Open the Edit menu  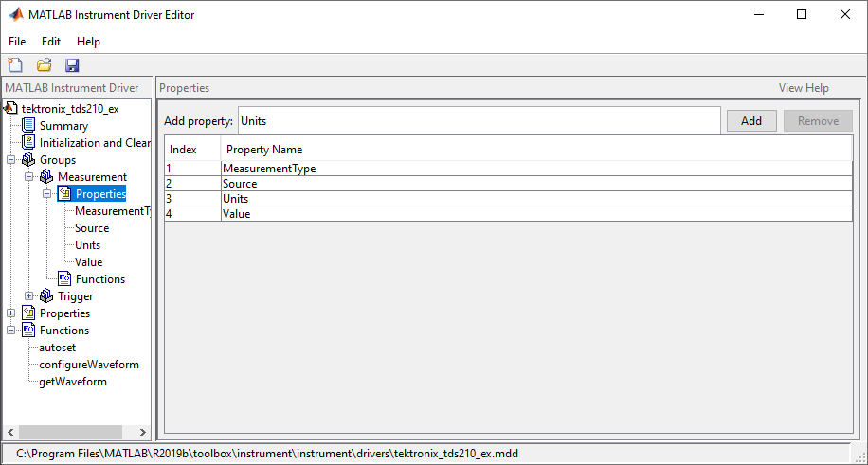pyautogui.click(x=51, y=42)
